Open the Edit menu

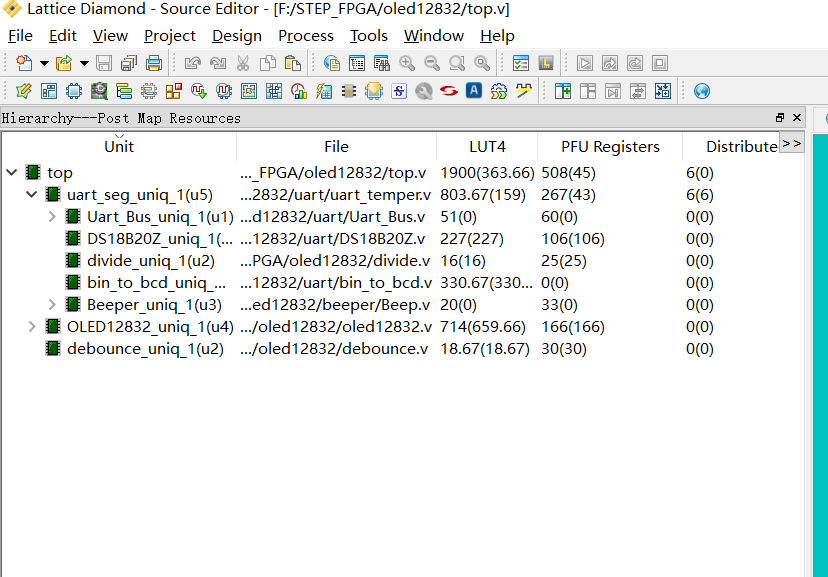[x=63, y=36]
